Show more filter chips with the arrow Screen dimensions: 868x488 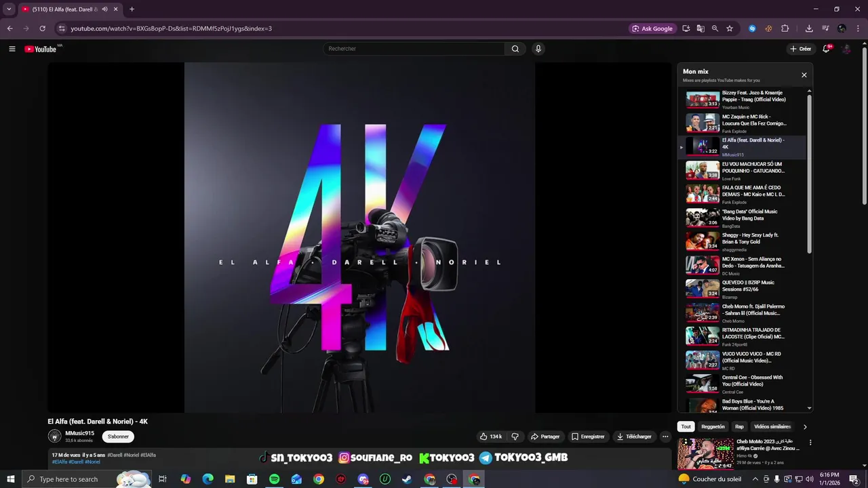pos(805,427)
